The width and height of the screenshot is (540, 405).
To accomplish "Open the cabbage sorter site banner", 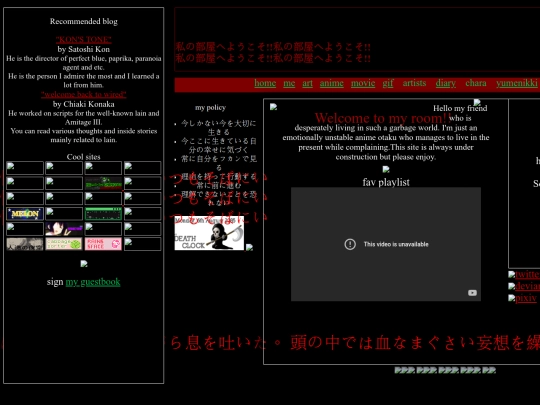I will coord(64,244).
